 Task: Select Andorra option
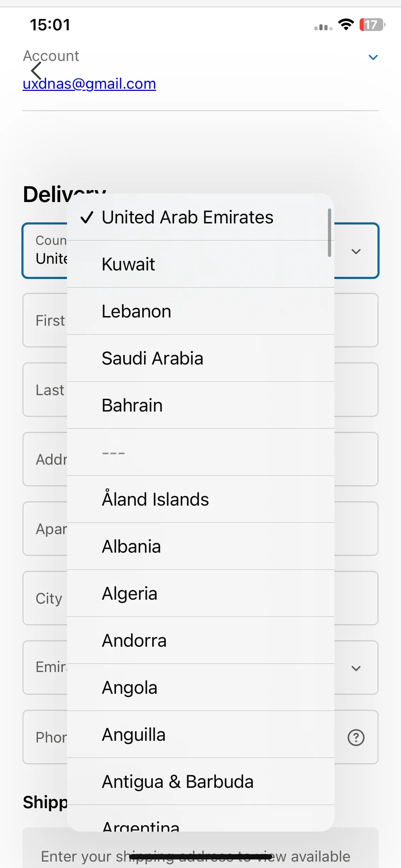point(201,640)
